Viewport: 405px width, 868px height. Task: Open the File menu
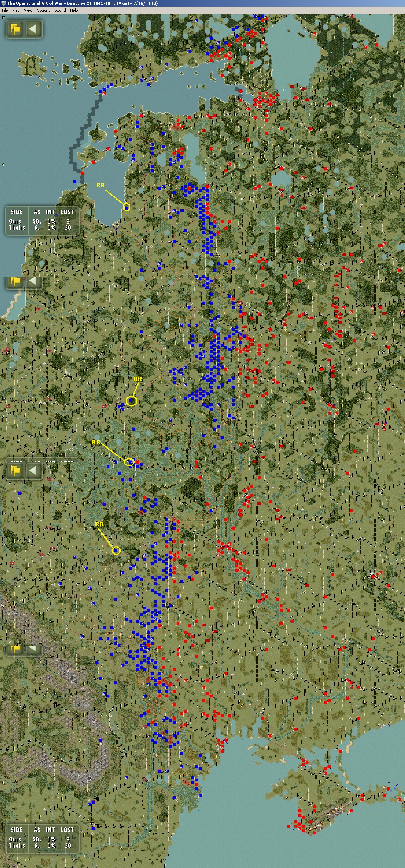[5, 10]
